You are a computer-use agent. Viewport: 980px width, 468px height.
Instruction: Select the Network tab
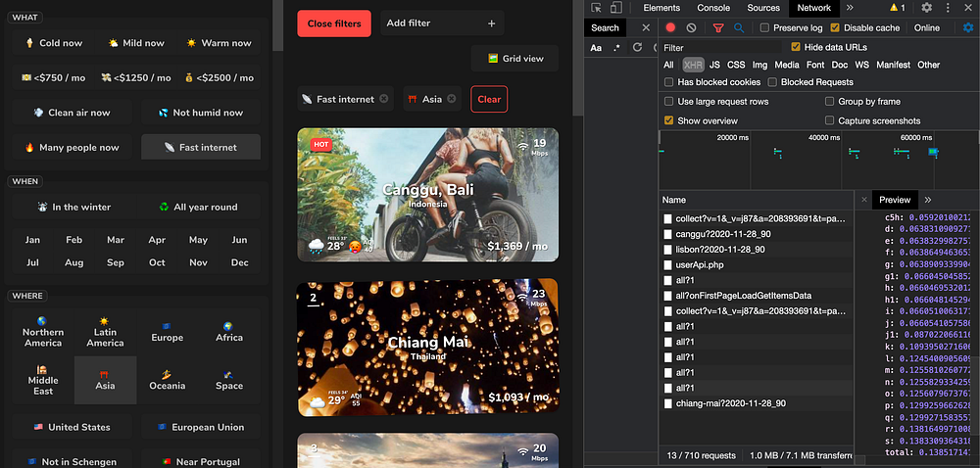[x=813, y=8]
